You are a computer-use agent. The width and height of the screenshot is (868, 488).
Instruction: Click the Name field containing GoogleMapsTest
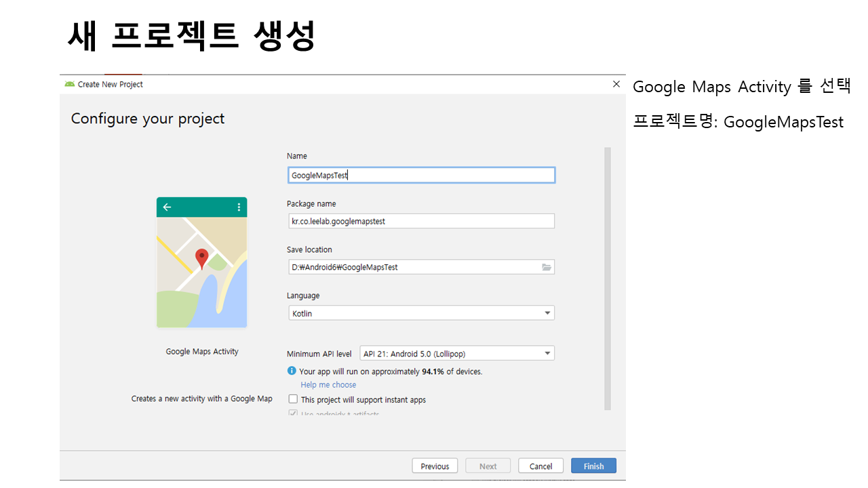point(421,175)
